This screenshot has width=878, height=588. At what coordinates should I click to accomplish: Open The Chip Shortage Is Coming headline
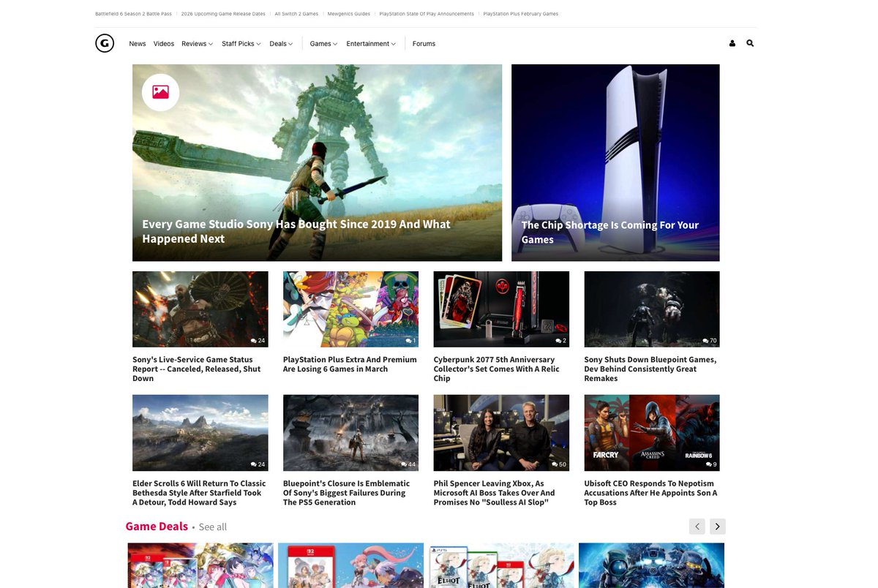(x=610, y=232)
